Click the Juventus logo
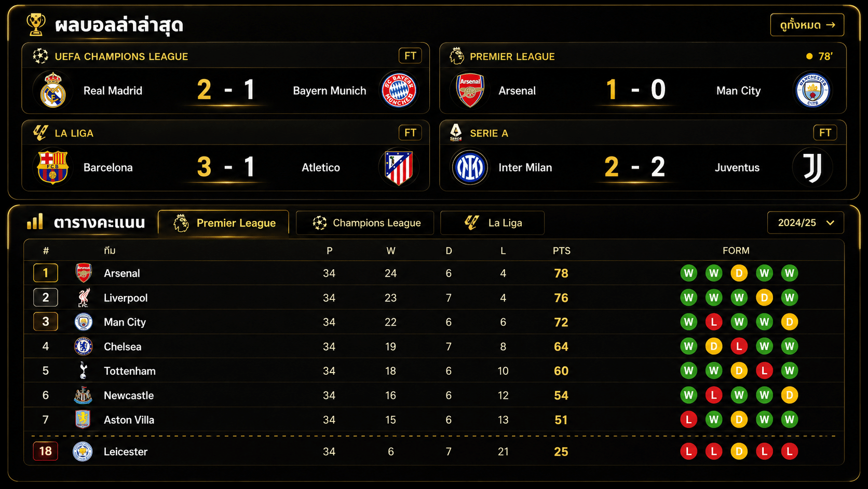 pos(812,167)
